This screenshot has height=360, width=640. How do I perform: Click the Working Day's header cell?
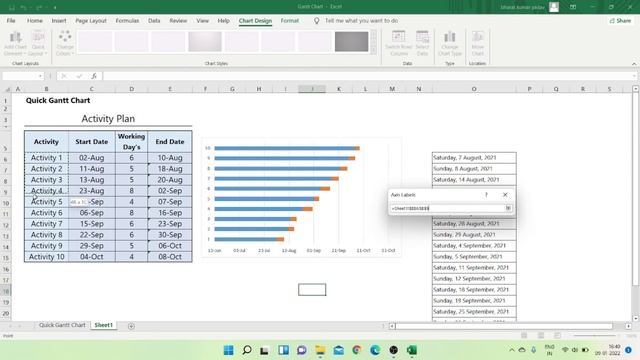pyautogui.click(x=131, y=142)
